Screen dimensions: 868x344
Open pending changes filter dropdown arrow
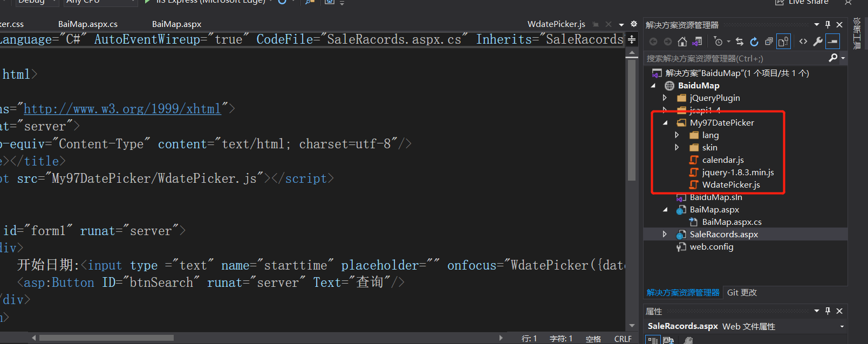(728, 42)
